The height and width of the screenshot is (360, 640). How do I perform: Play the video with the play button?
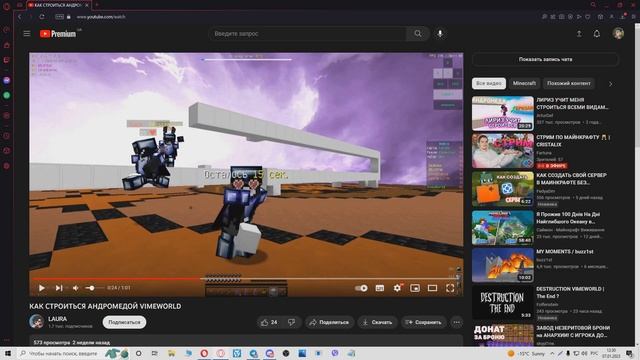tap(42, 288)
